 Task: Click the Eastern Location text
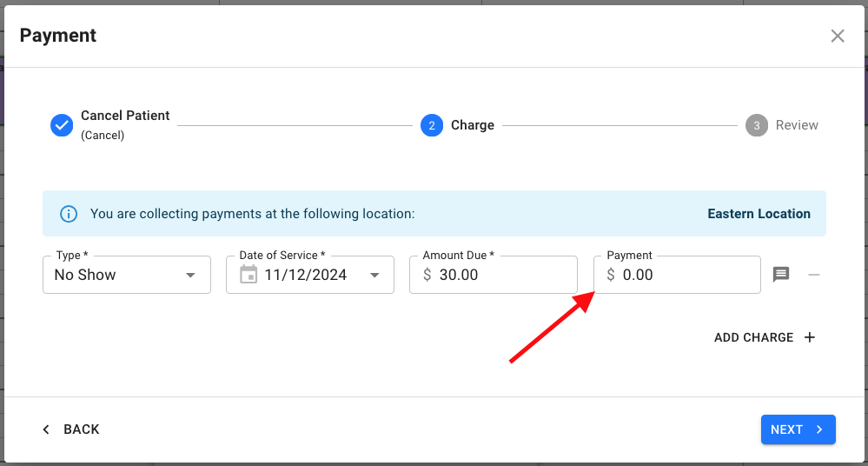[x=759, y=214]
